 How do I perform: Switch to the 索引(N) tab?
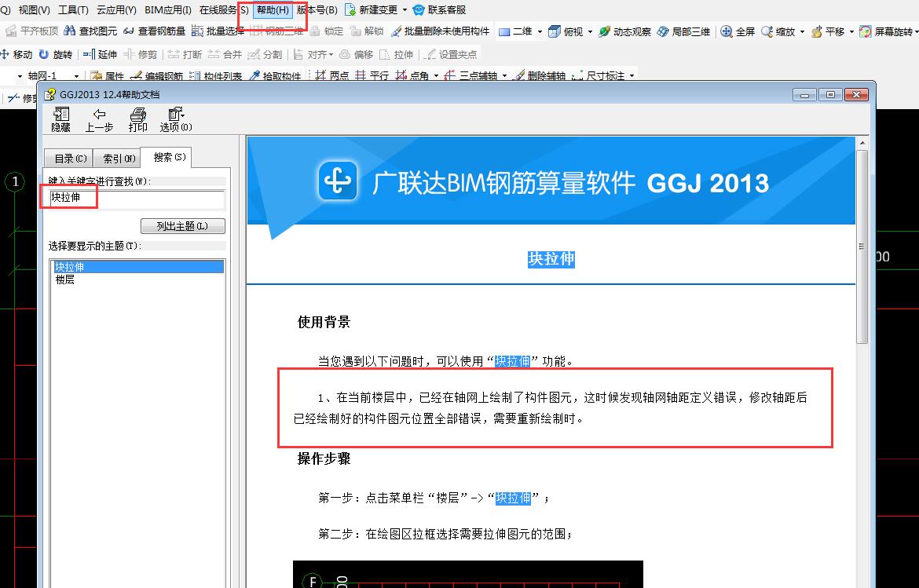point(119,159)
